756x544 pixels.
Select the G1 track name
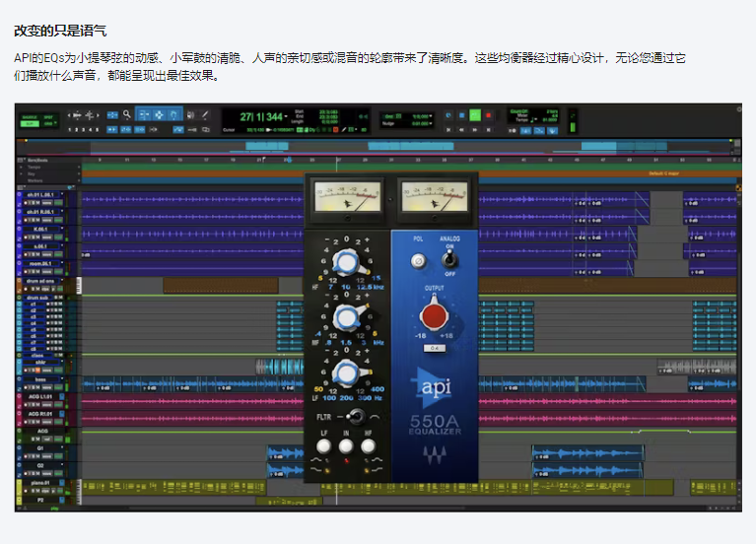pos(40,448)
